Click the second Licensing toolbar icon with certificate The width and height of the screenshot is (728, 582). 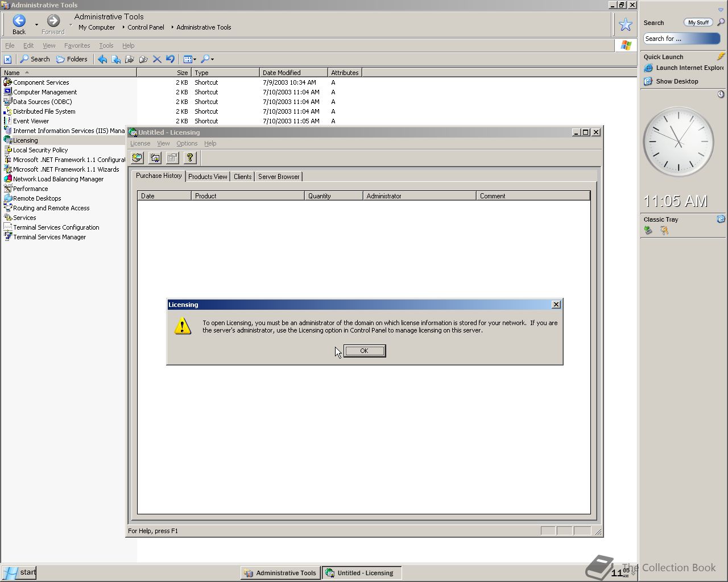(x=155, y=158)
